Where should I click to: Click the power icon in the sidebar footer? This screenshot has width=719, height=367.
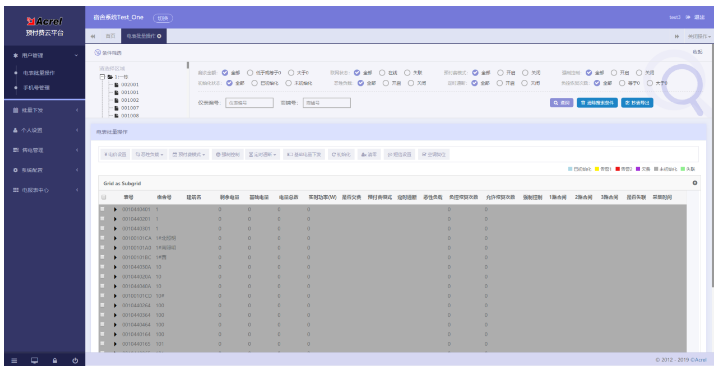tap(75, 361)
